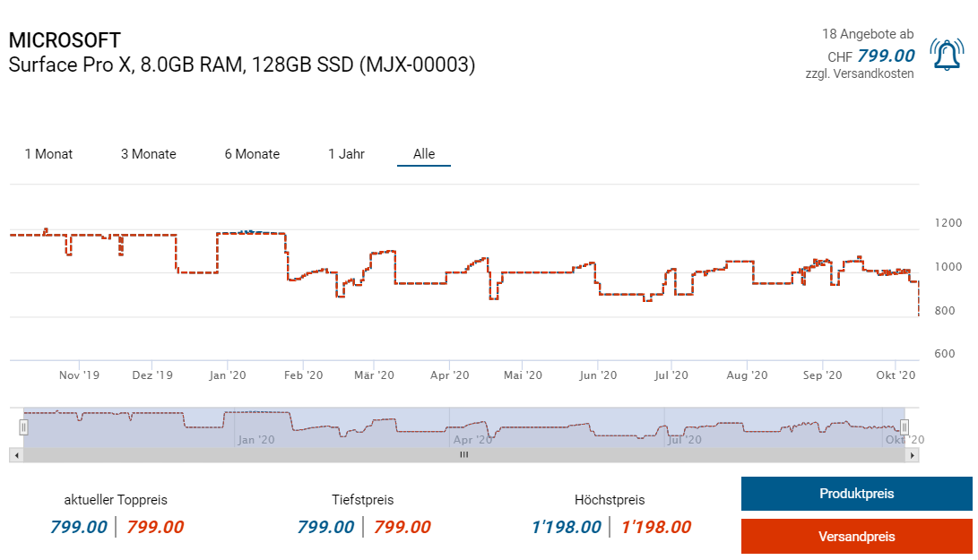This screenshot has height=560, width=978.
Task: Click the price alert bell icon
Action: [x=947, y=55]
